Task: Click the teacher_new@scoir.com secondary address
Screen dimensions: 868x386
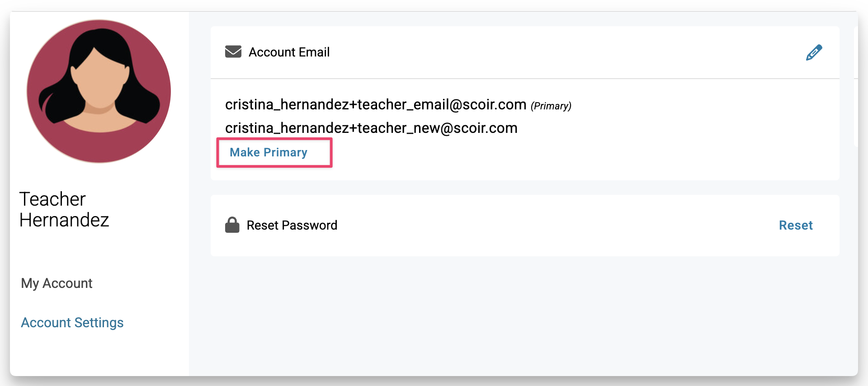Action: click(371, 128)
